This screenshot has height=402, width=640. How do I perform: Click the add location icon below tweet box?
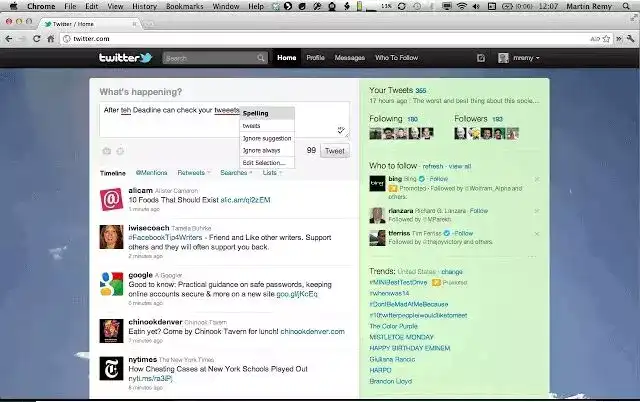tap(120, 151)
